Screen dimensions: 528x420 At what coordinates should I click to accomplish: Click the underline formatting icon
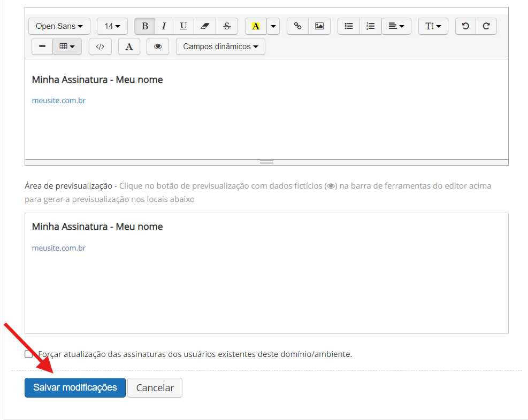click(183, 26)
